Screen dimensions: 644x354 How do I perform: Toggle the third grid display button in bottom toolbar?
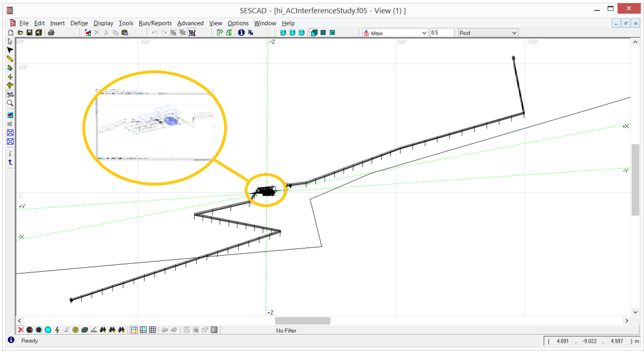[x=153, y=330]
